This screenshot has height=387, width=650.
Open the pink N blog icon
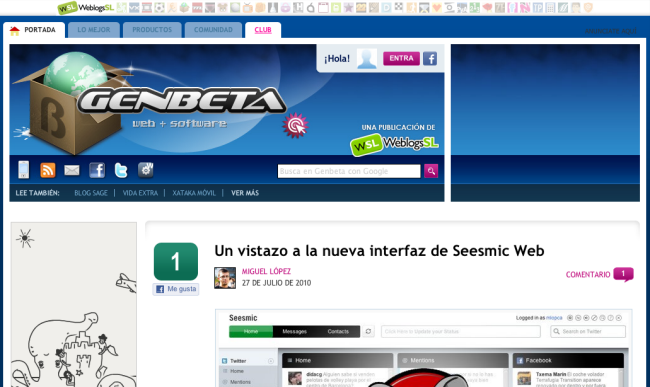pyautogui.click(x=525, y=7)
